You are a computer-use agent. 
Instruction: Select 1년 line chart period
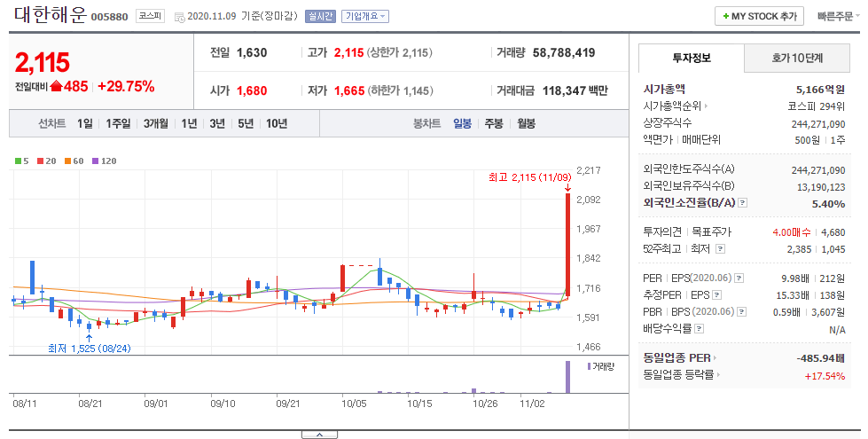189,123
